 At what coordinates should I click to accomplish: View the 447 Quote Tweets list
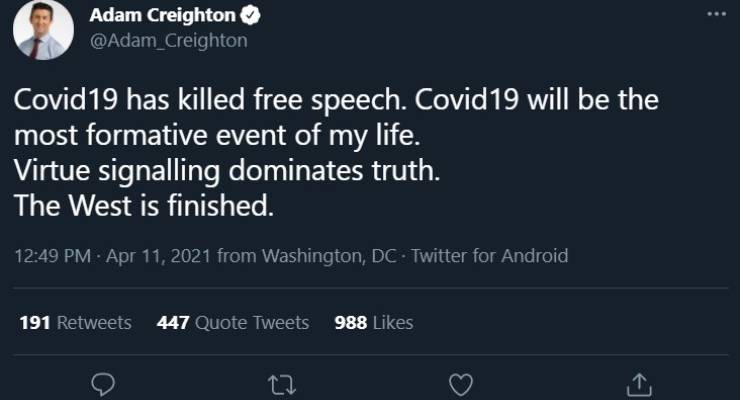pyautogui.click(x=232, y=322)
